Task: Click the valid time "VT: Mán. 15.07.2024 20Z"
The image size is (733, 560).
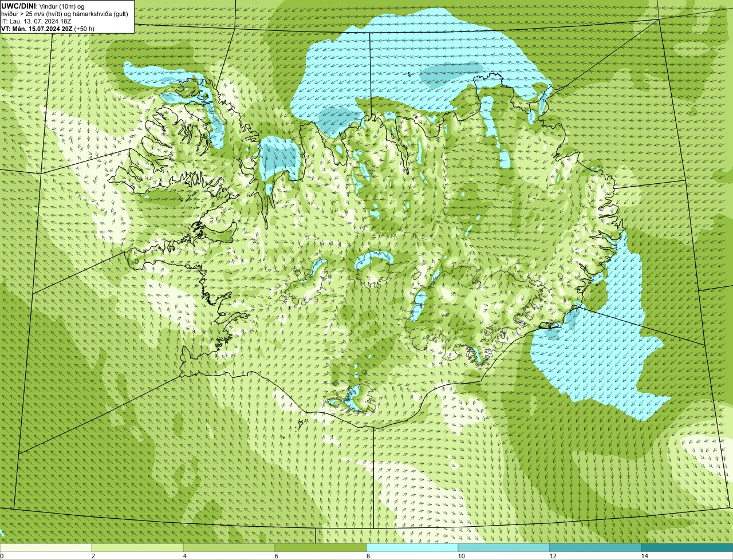Action: (37, 28)
